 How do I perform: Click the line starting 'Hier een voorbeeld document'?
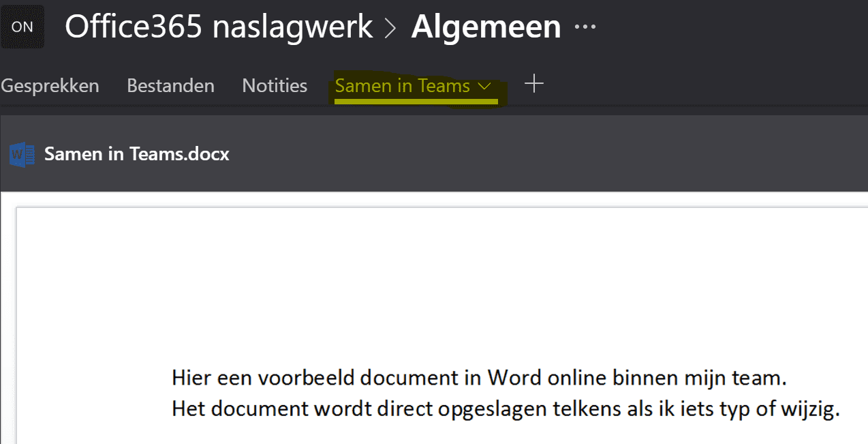(x=479, y=377)
